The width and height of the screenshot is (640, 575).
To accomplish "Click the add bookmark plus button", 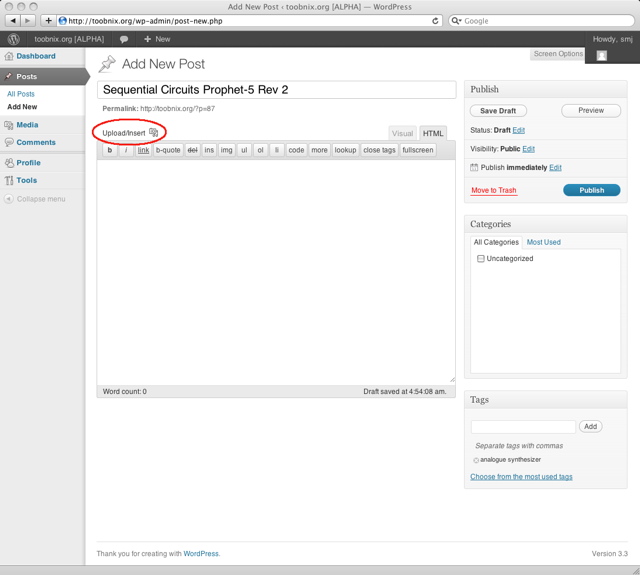I will (x=48, y=20).
